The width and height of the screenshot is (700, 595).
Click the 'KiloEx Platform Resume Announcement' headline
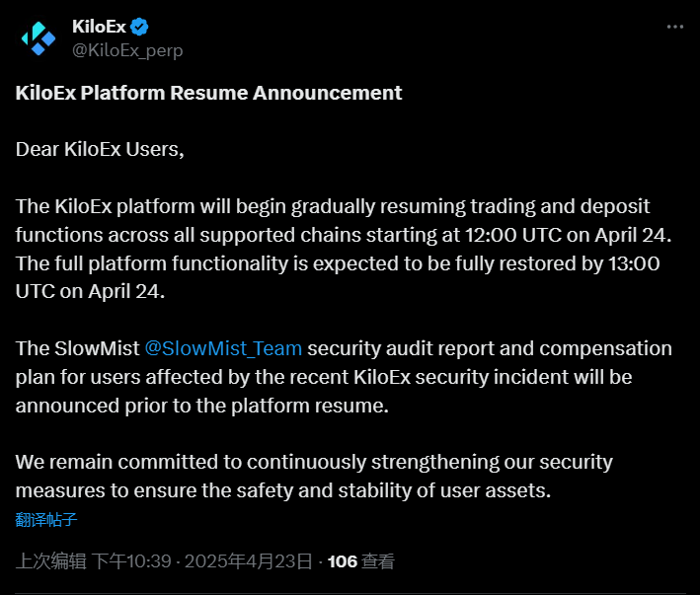coord(209,93)
